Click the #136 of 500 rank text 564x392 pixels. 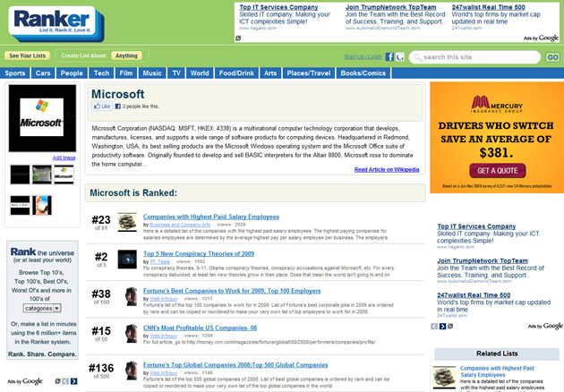(x=101, y=371)
